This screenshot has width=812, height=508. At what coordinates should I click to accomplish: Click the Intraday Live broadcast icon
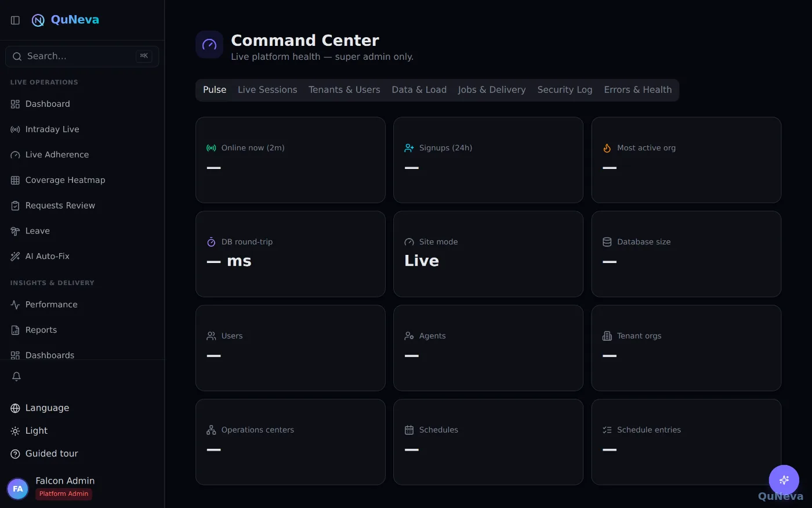pos(15,129)
